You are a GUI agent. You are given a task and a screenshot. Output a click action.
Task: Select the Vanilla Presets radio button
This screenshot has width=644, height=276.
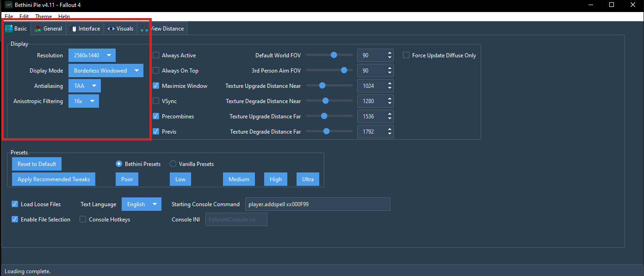pos(173,164)
